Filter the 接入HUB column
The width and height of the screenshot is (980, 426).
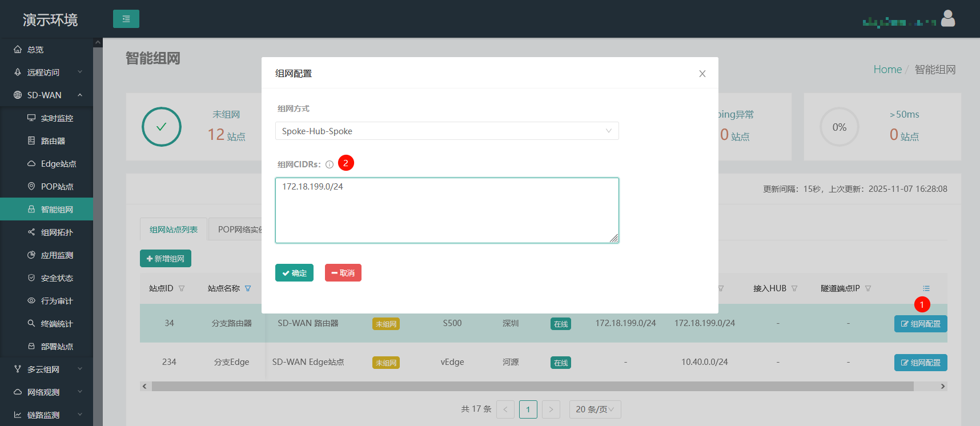[x=794, y=288]
